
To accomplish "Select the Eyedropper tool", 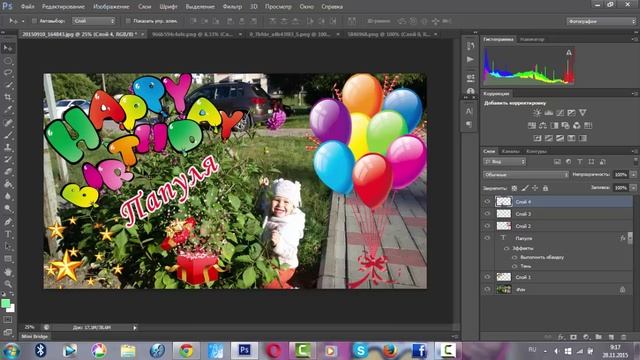I will (x=8, y=110).
